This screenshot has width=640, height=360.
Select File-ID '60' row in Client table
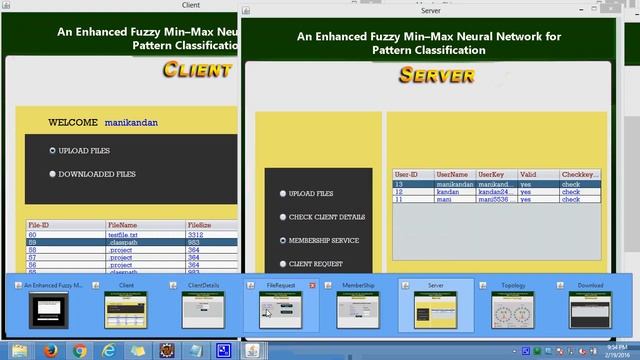tap(132, 235)
